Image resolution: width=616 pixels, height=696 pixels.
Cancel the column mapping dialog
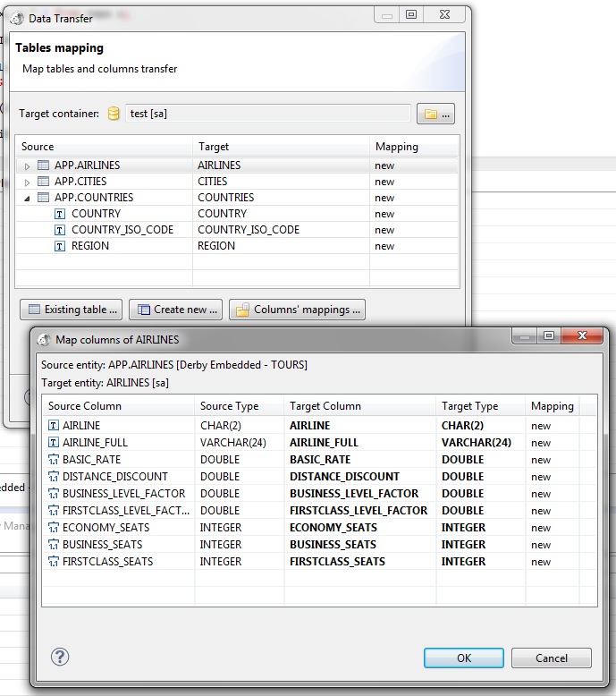551,658
